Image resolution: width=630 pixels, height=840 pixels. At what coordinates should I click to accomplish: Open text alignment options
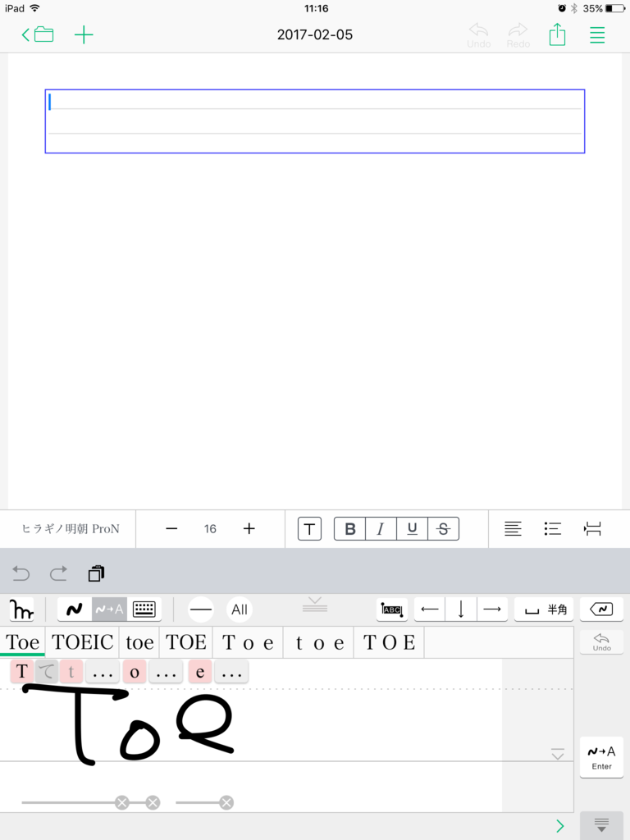(513, 529)
